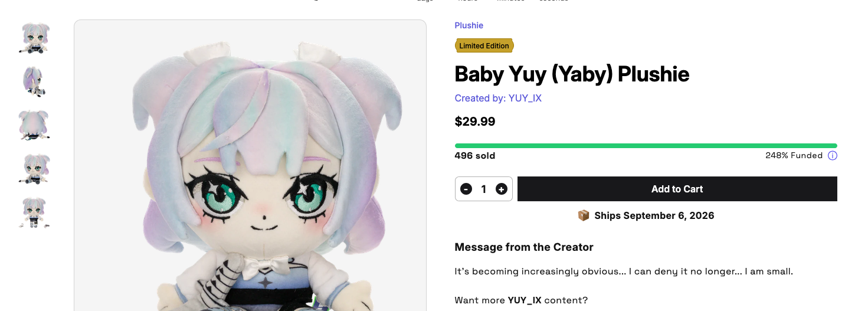Select the first plushie front-view thumbnail

pos(34,38)
